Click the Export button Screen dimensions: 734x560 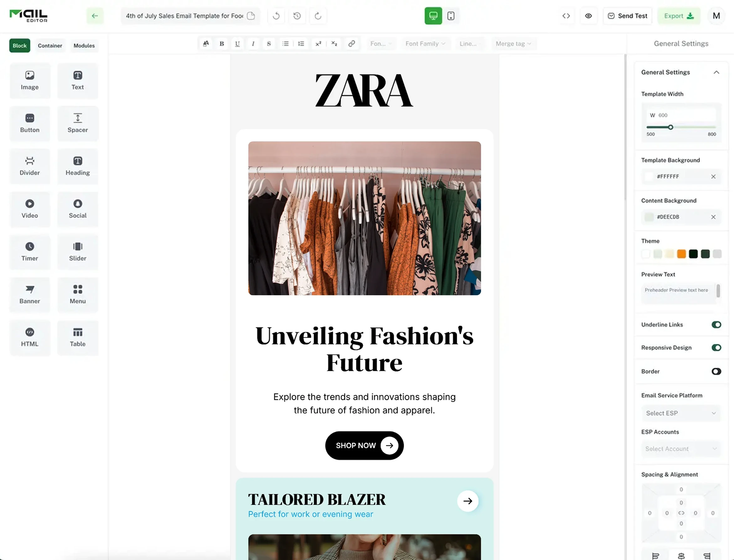679,16
